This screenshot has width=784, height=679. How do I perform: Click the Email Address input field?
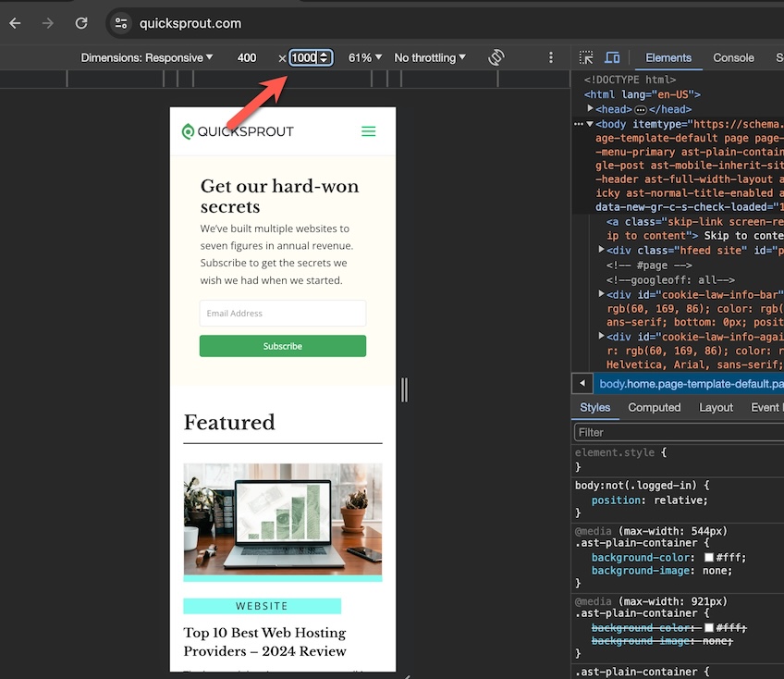283,314
